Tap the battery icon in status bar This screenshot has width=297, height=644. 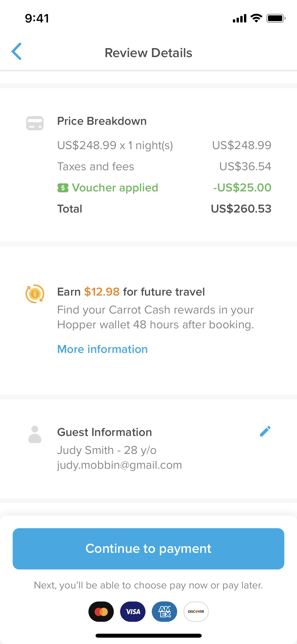point(276,18)
